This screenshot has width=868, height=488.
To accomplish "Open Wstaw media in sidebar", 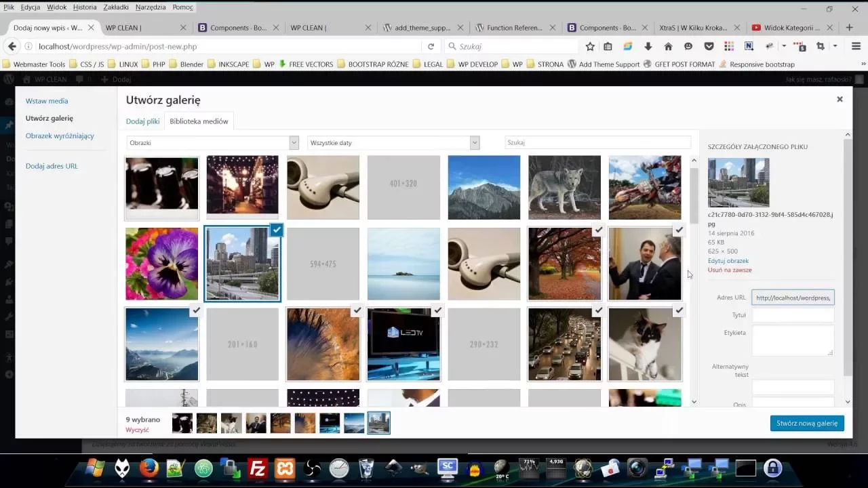I will tap(47, 101).
